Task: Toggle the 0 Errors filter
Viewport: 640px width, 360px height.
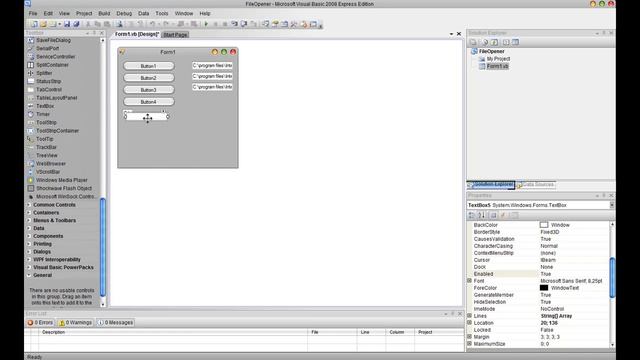Action: pos(40,322)
